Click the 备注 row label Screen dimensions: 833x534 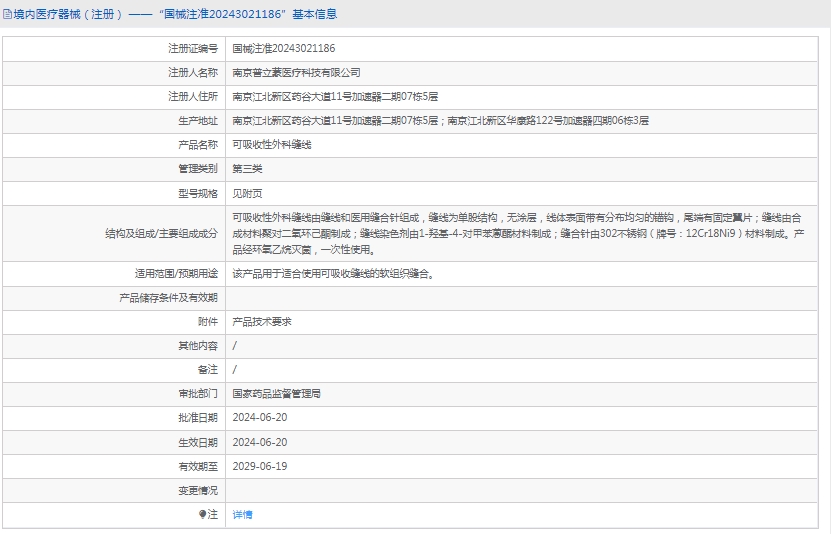coord(208,369)
